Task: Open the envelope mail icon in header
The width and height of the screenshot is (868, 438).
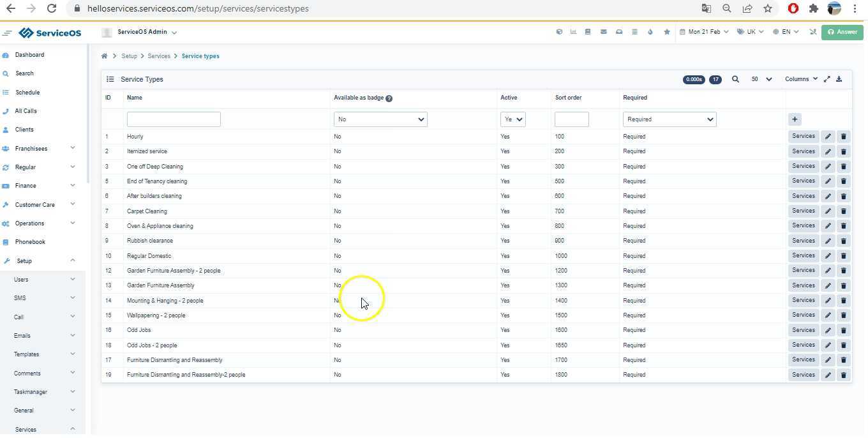Action: coord(603,32)
